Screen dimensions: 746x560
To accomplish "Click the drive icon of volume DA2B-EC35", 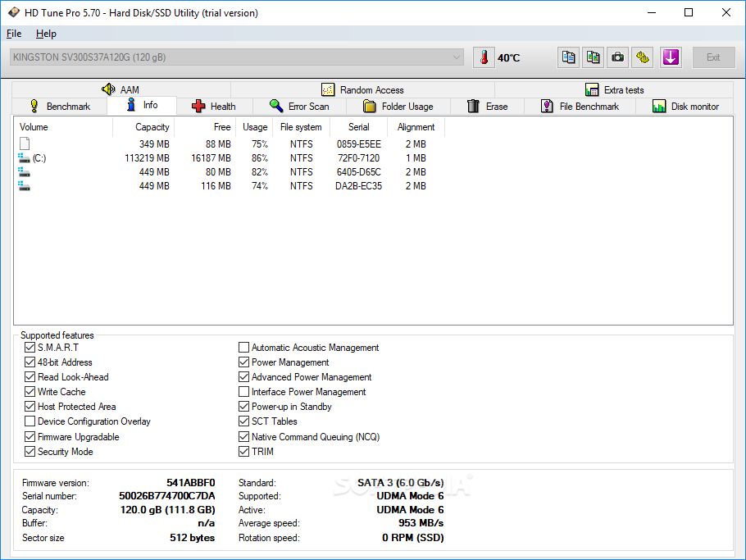I will point(24,185).
